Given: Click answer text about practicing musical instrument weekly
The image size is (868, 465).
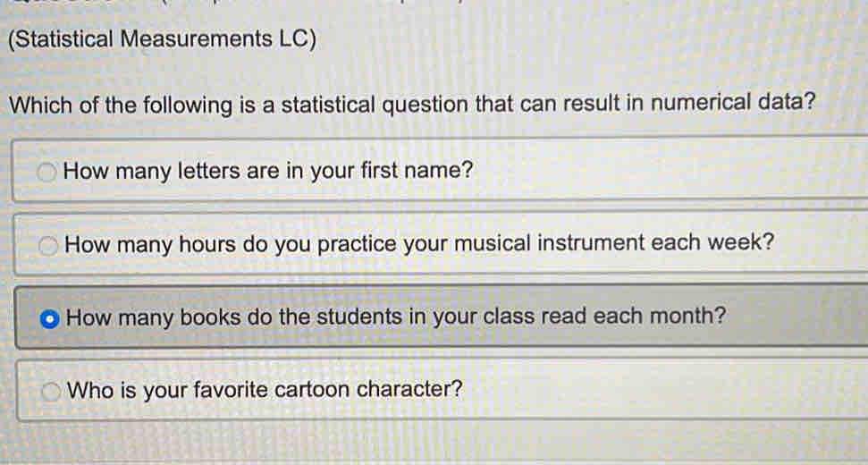Looking at the screenshot, I should click(x=419, y=243).
